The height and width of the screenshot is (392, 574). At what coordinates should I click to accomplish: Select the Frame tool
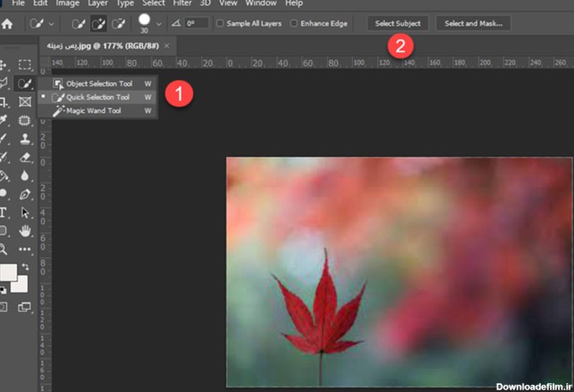pyautogui.click(x=25, y=102)
